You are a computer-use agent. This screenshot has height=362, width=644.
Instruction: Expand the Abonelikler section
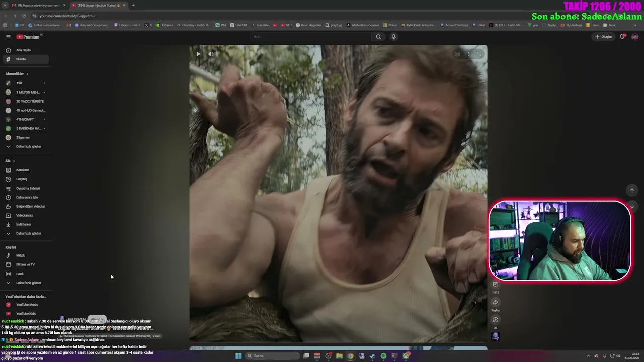(x=17, y=74)
